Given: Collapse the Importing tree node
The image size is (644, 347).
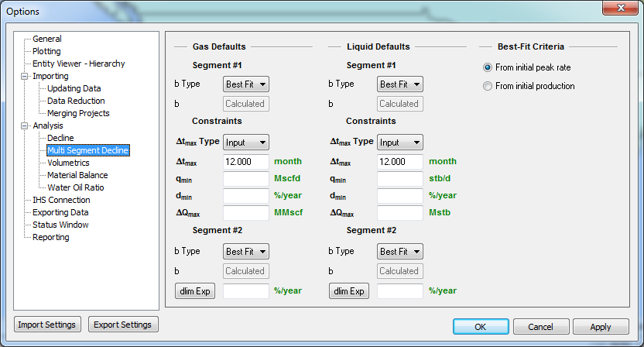Looking at the screenshot, I should (x=24, y=76).
